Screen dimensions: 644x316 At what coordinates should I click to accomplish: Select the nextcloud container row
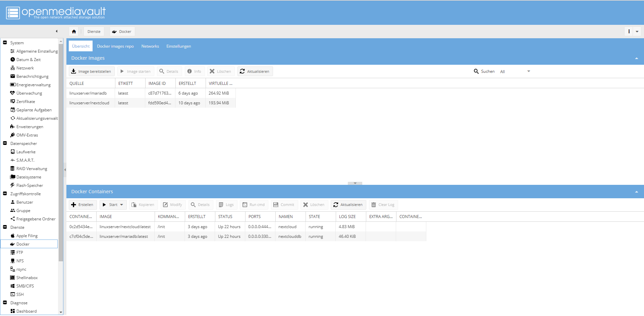click(x=246, y=227)
